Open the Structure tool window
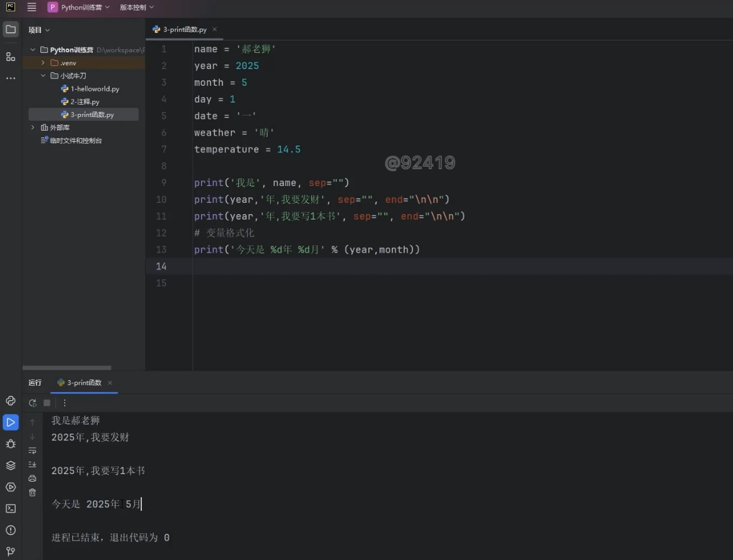 pyautogui.click(x=11, y=57)
